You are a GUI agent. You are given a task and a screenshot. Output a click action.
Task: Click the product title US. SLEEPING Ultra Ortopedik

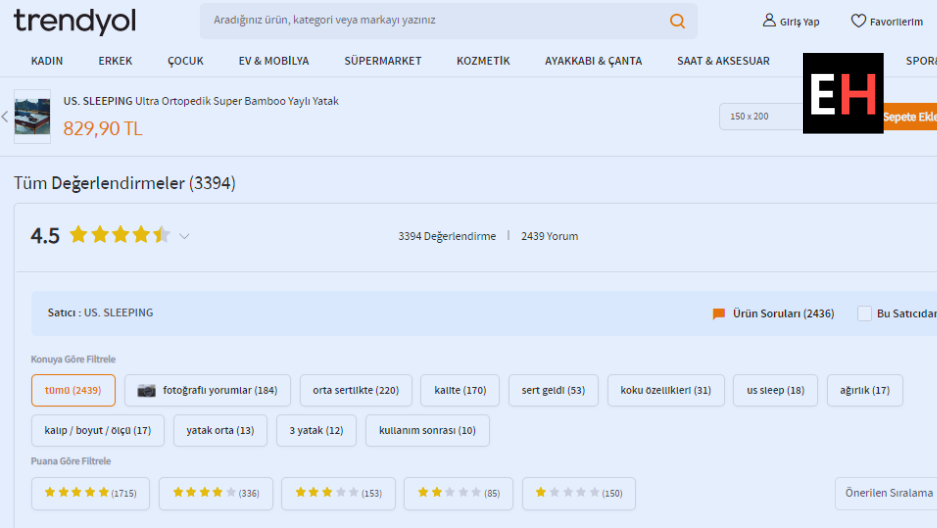[201, 101]
